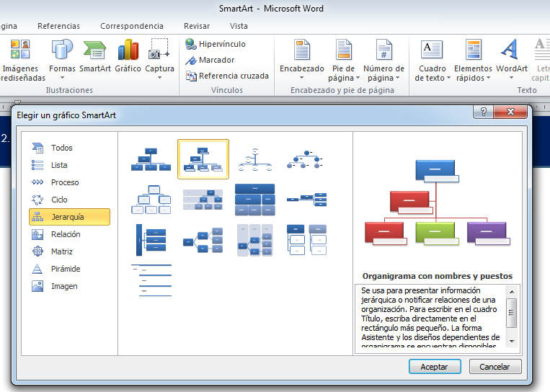Choose the table hierarchy layout of blue blocks
This screenshot has height=392, width=550.
(255, 200)
